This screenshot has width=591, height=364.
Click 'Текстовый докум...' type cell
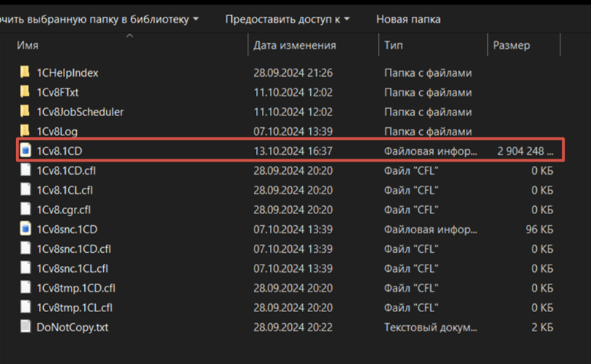tap(430, 327)
